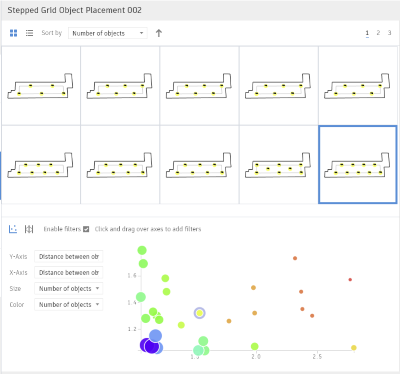The image size is (400, 374).
Task: Go to results page 1
Action: pos(367,33)
